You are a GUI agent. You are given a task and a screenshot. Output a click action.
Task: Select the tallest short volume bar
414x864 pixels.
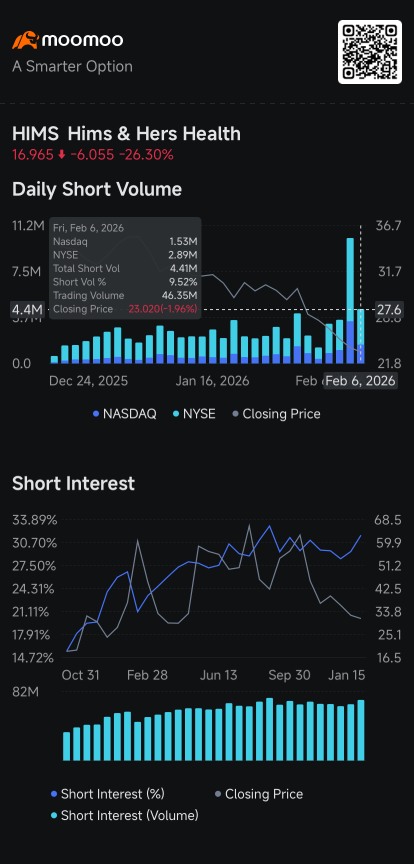tap(350, 301)
